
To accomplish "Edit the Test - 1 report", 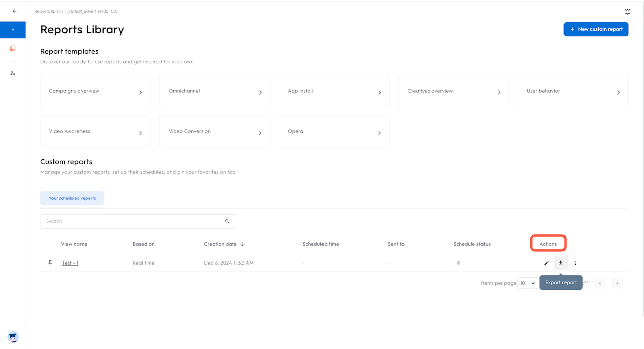I will click(x=546, y=263).
